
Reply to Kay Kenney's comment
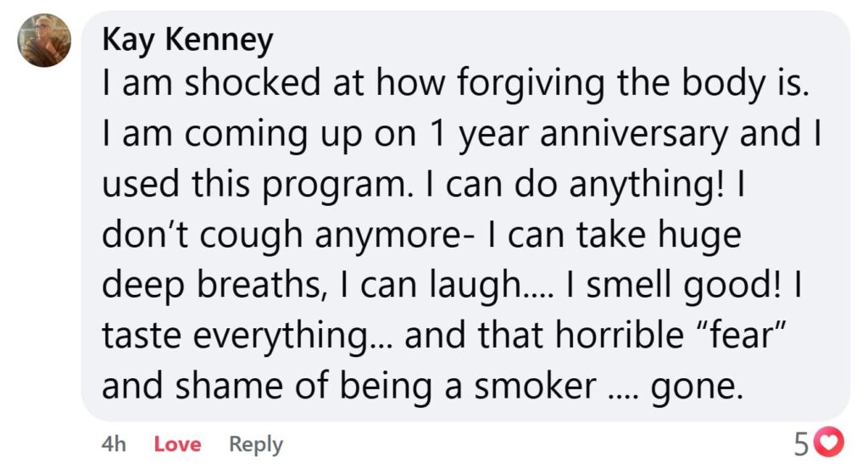point(256,444)
